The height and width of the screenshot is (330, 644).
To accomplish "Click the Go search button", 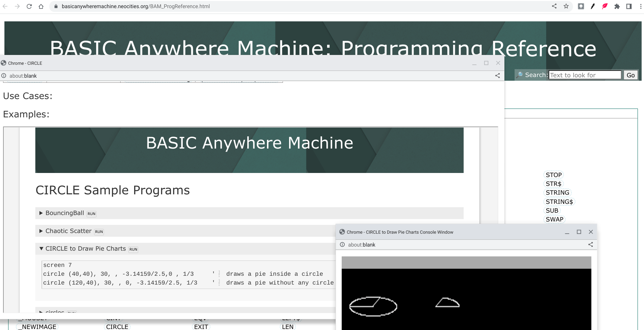I will pyautogui.click(x=631, y=75).
